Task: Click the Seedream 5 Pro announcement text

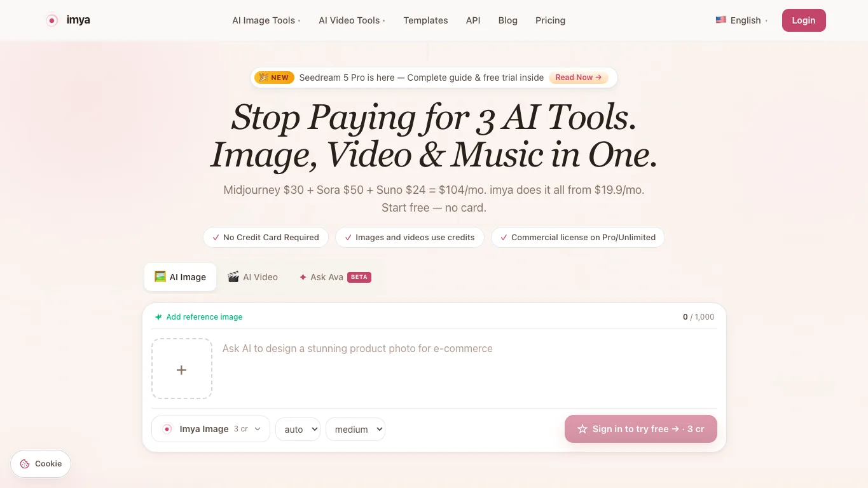Action: [422, 78]
